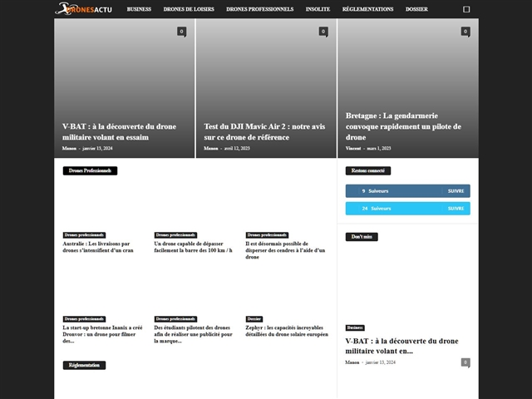Open the search icon in header
This screenshot has width=532, height=399.
pyautogui.click(x=466, y=9)
